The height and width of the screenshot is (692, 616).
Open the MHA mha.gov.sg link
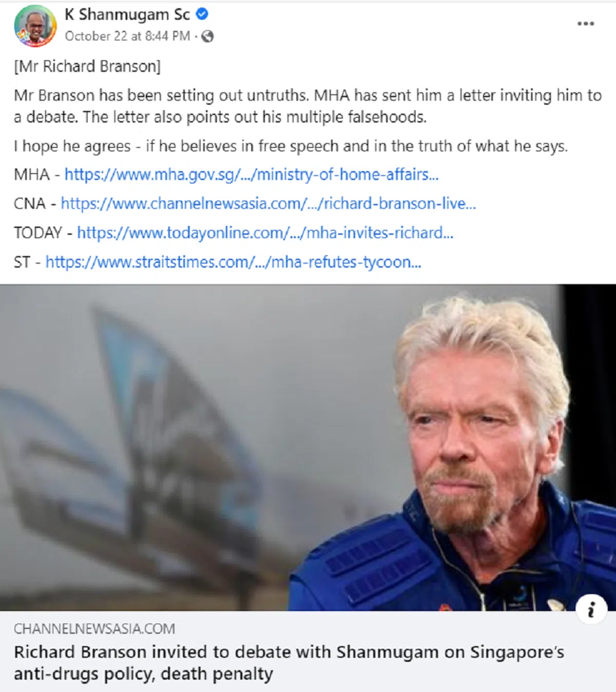tap(252, 175)
